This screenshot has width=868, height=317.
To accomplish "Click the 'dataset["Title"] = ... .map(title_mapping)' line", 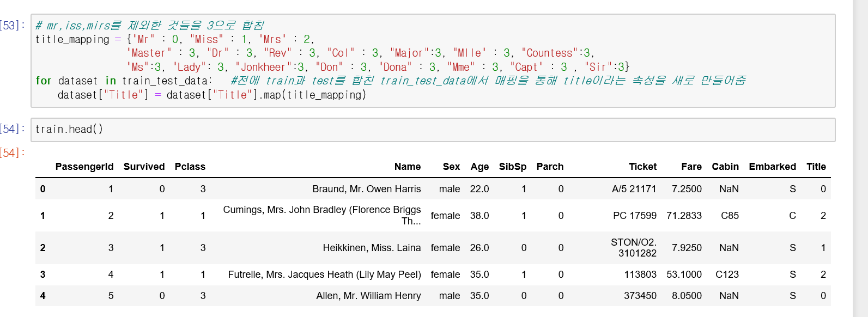I will [212, 95].
